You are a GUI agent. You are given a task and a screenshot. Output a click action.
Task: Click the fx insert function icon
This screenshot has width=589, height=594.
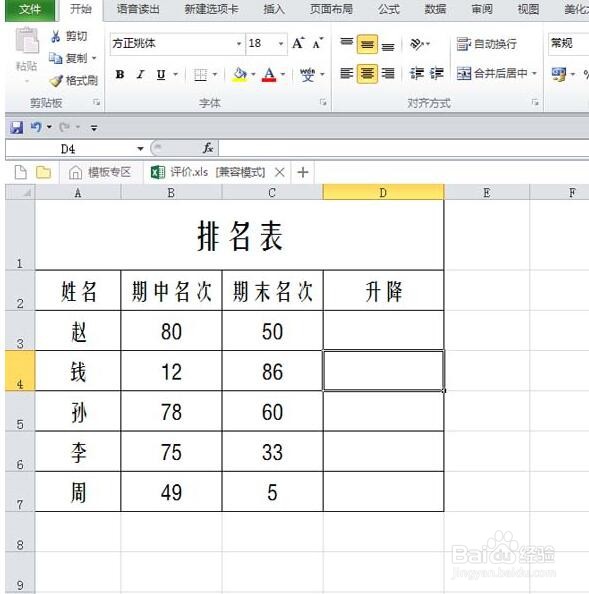pos(208,148)
